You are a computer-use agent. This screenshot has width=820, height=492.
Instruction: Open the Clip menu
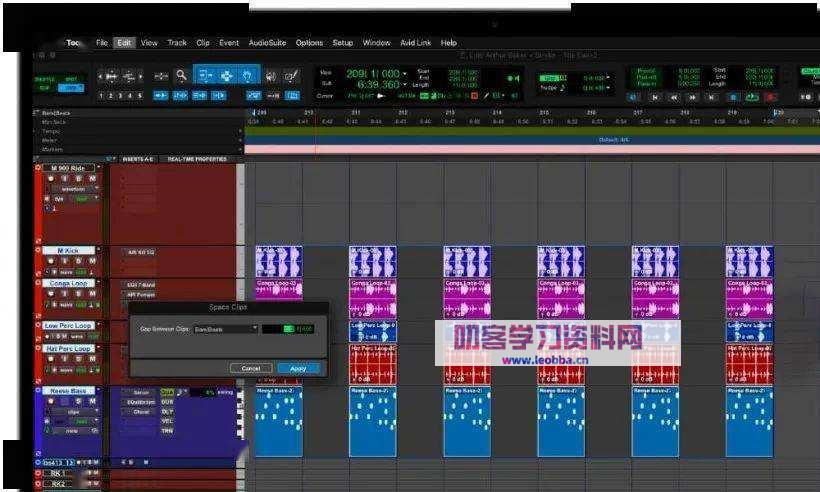point(203,43)
